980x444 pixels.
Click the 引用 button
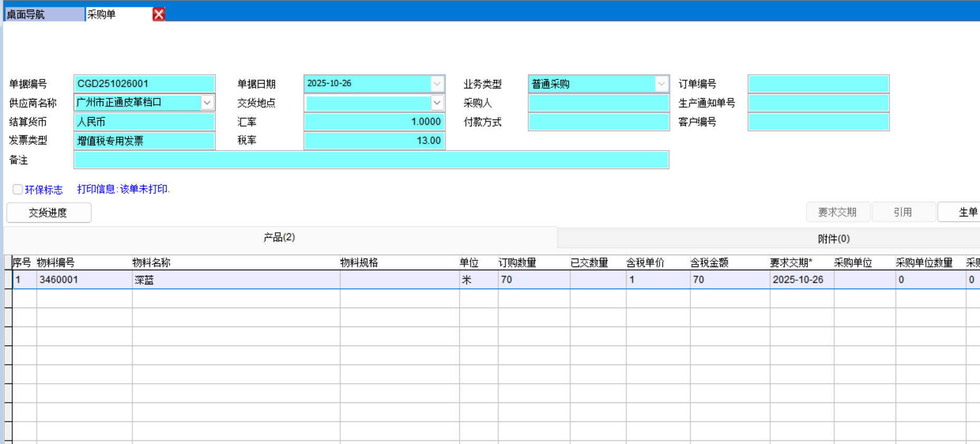[x=903, y=212]
